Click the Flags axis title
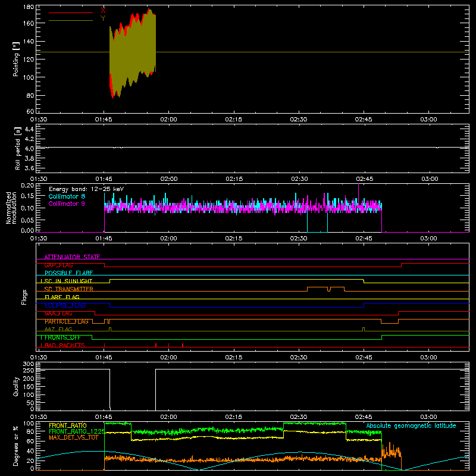 (x=24, y=297)
